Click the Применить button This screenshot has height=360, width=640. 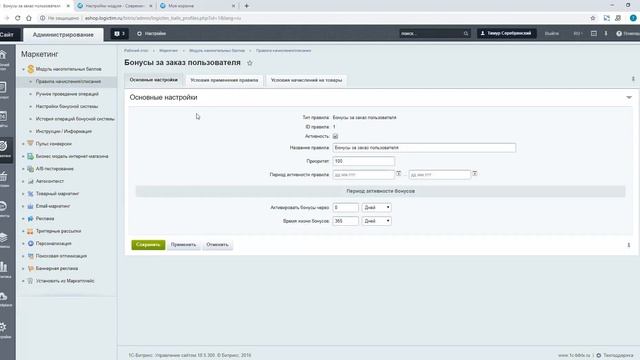pyautogui.click(x=183, y=244)
